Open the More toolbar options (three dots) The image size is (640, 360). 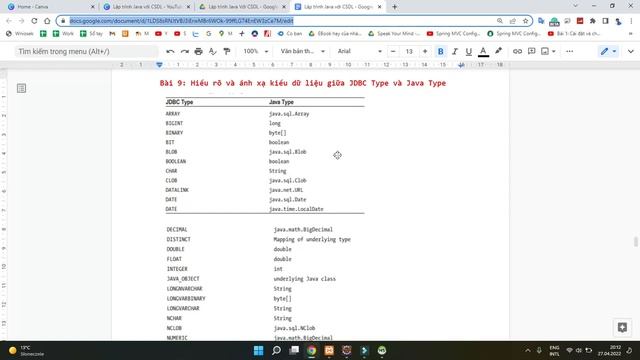tap(569, 51)
